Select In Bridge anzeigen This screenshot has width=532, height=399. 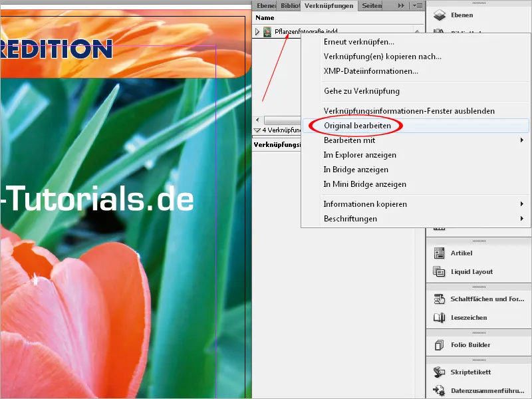tap(415, 170)
